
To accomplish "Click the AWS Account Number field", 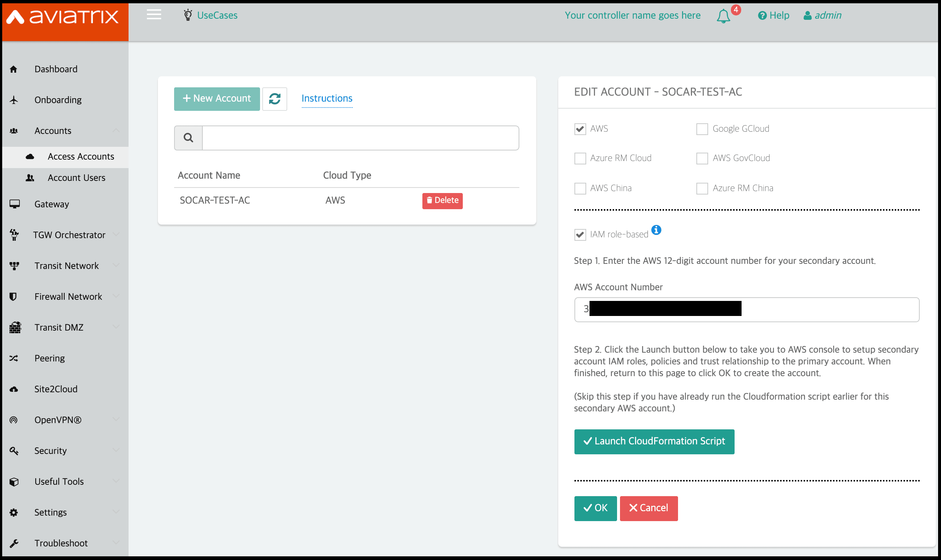I will 747,309.
